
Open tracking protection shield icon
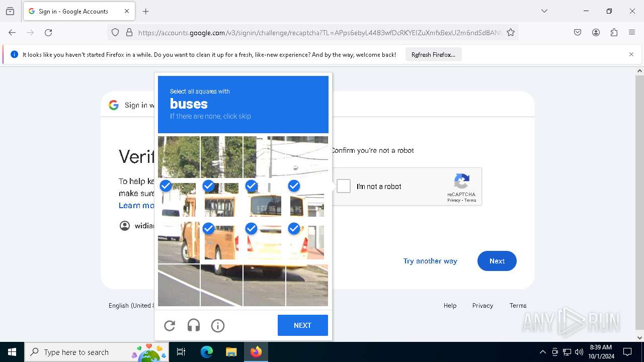(115, 33)
